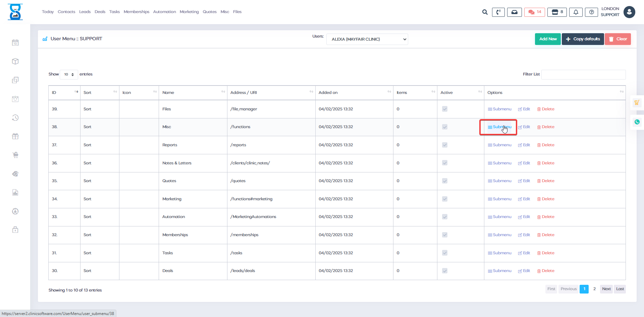Toggle Active checkbox for Deals row

coord(445,271)
